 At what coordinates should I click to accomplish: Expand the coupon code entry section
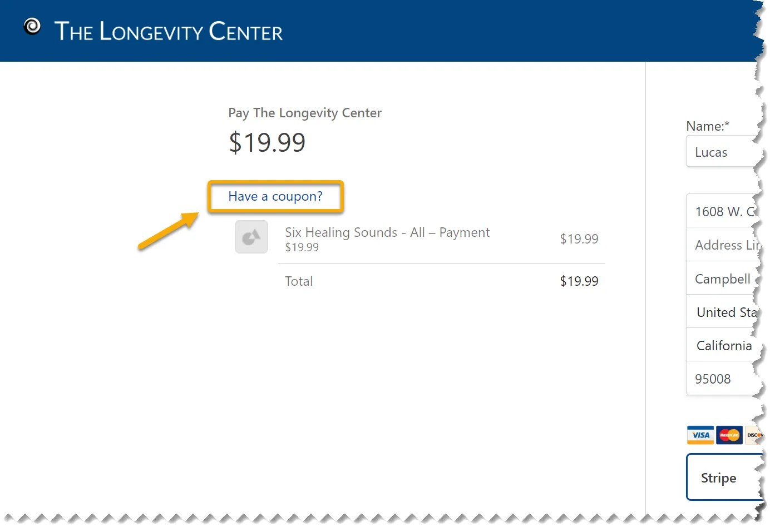tap(275, 196)
